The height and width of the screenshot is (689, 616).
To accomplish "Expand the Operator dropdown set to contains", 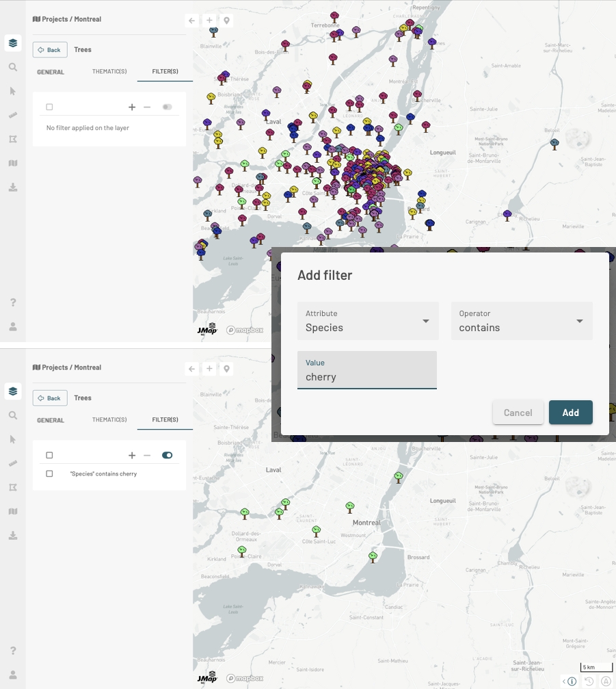I will (521, 321).
